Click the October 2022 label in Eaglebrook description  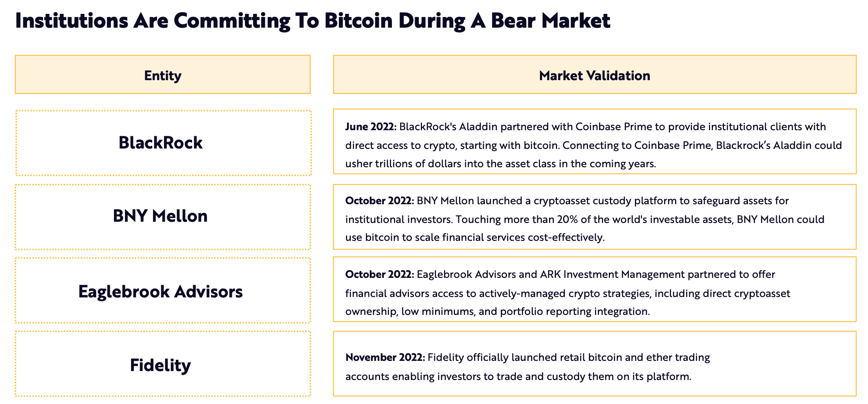pyautogui.click(x=379, y=275)
